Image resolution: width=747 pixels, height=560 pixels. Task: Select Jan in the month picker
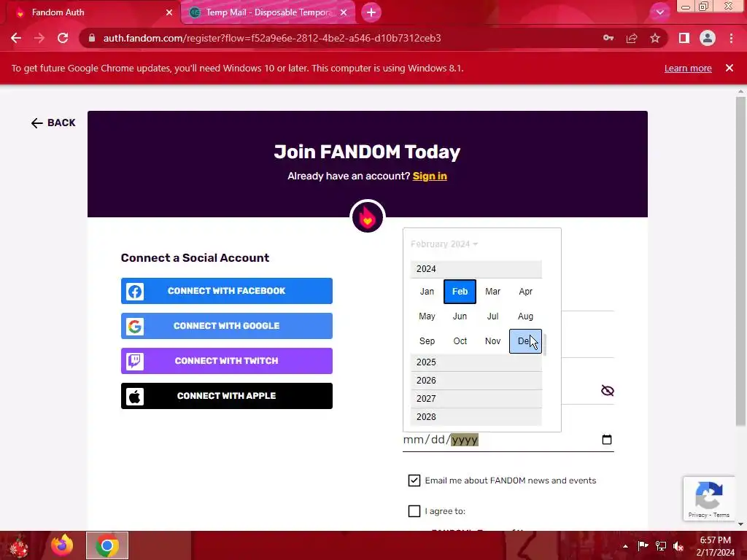(427, 292)
